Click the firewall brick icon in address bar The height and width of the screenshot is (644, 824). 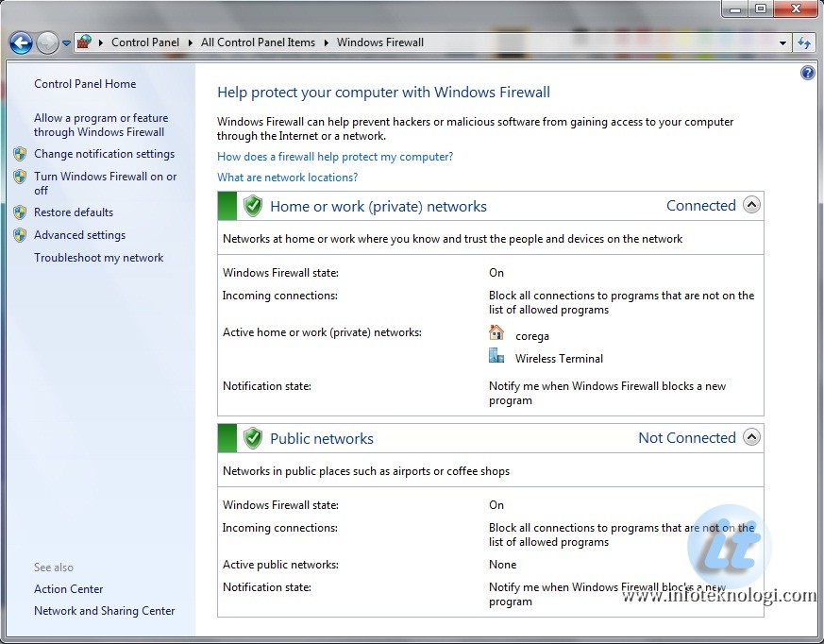[x=84, y=42]
